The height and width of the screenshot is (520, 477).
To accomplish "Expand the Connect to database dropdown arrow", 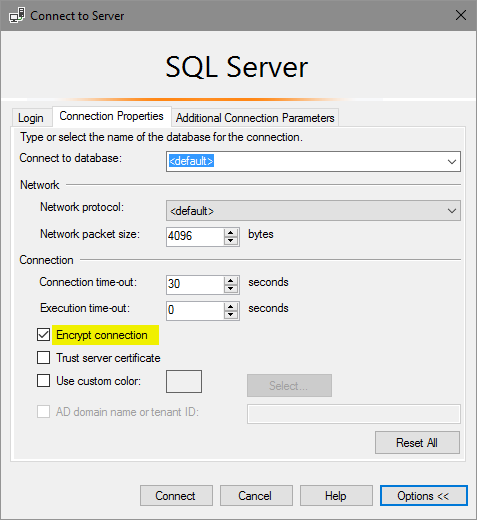I will [452, 162].
